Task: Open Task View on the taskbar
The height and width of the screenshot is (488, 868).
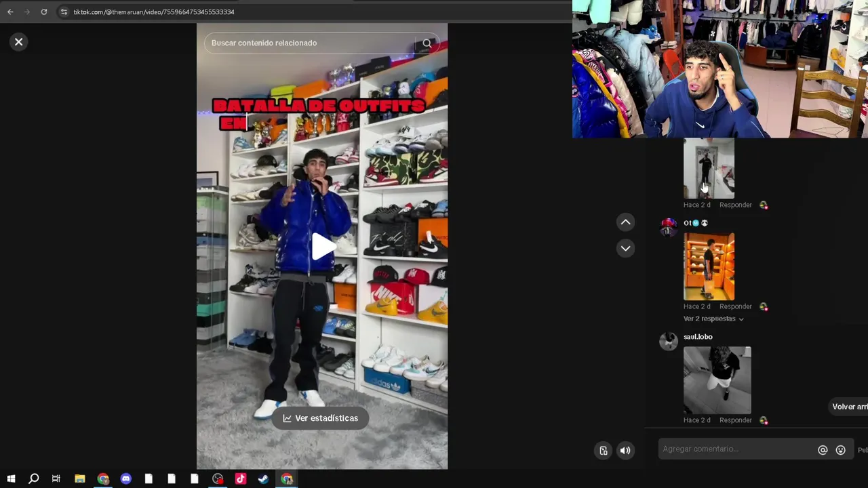Action: (56, 479)
